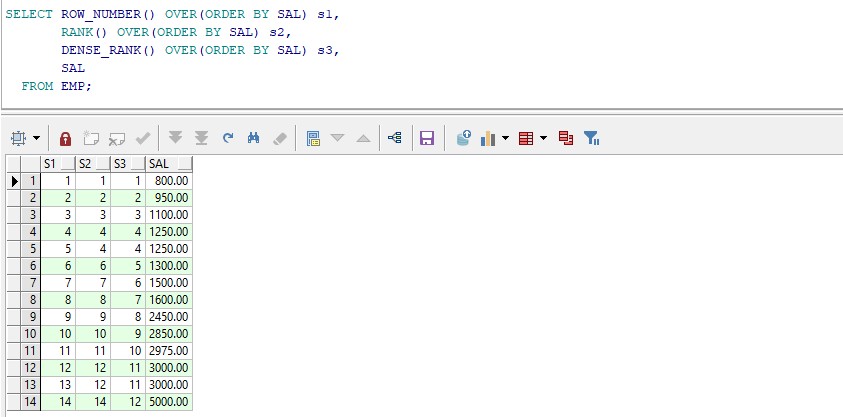Click the delete record icon
This screenshot has height=417, width=843.
pos(117,139)
